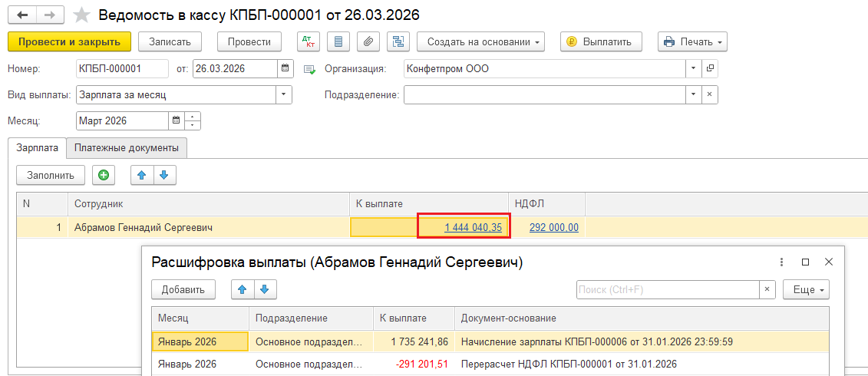Move row up in Расшифровка выплаты
Image resolution: width=868 pixels, height=376 pixels.
(x=243, y=289)
